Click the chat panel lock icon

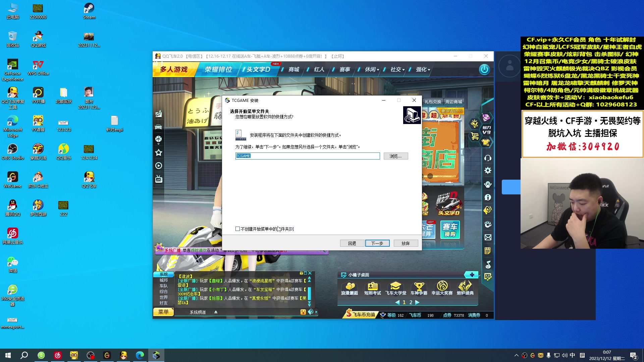click(301, 273)
